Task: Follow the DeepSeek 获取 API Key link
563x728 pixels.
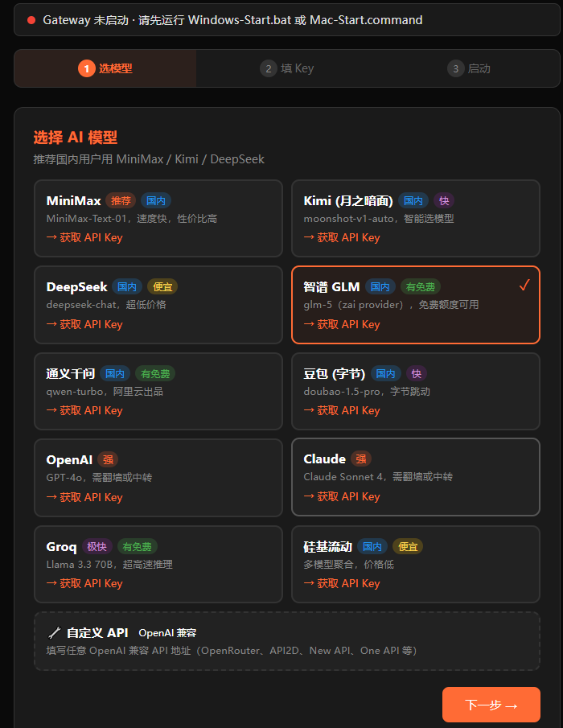Action: (84, 324)
